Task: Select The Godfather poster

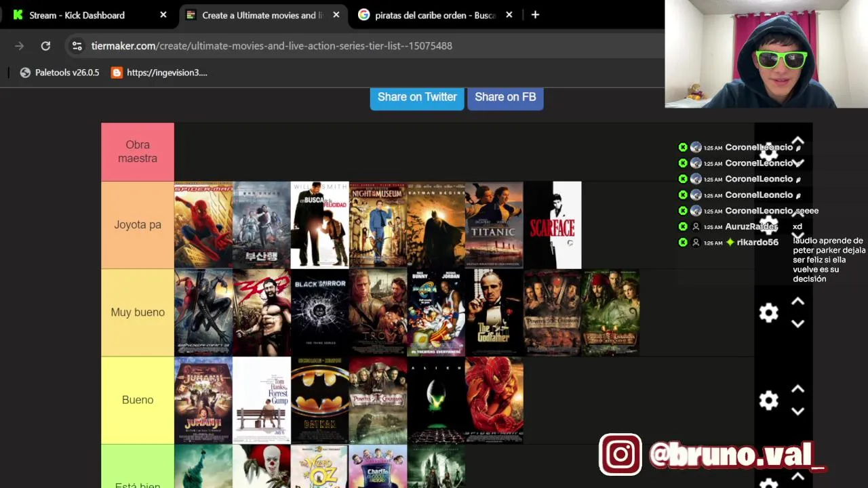Action: pyautogui.click(x=494, y=312)
